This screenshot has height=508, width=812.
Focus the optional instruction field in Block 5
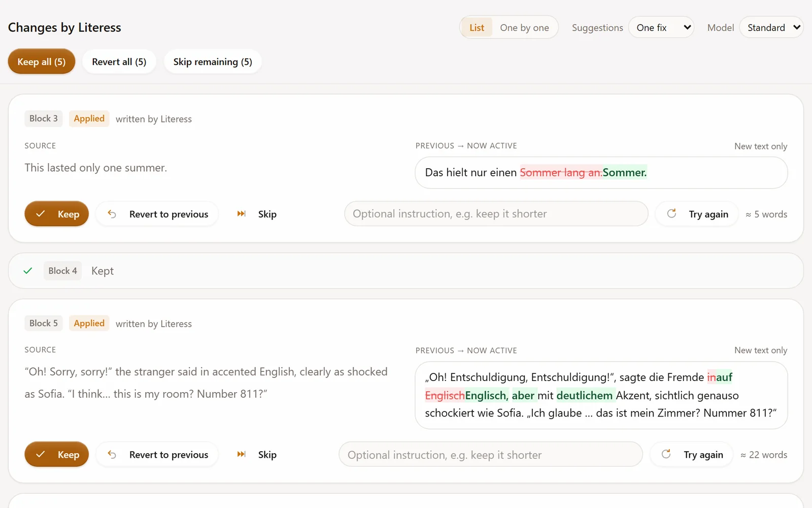[x=491, y=454]
